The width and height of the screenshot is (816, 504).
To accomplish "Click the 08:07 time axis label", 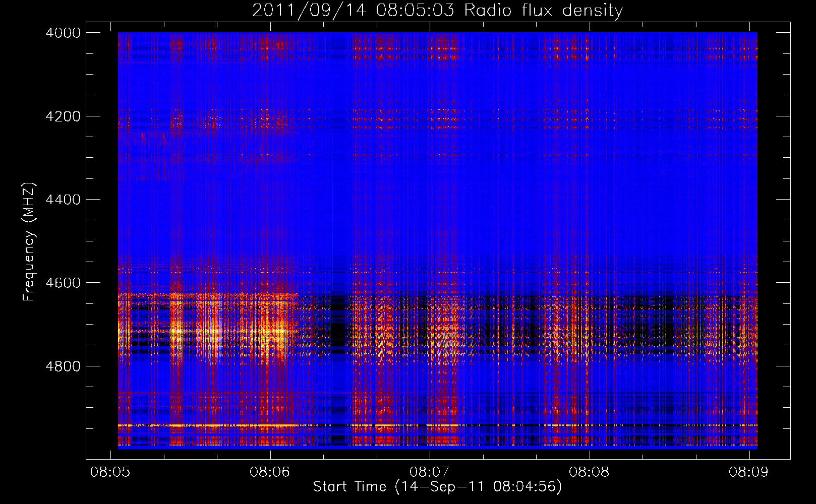I will tap(430, 472).
